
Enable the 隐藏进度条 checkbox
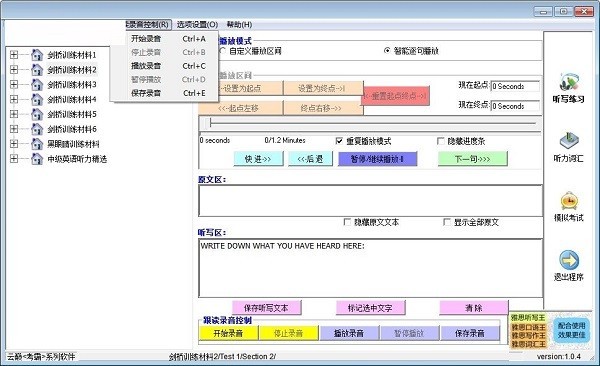[x=441, y=141]
